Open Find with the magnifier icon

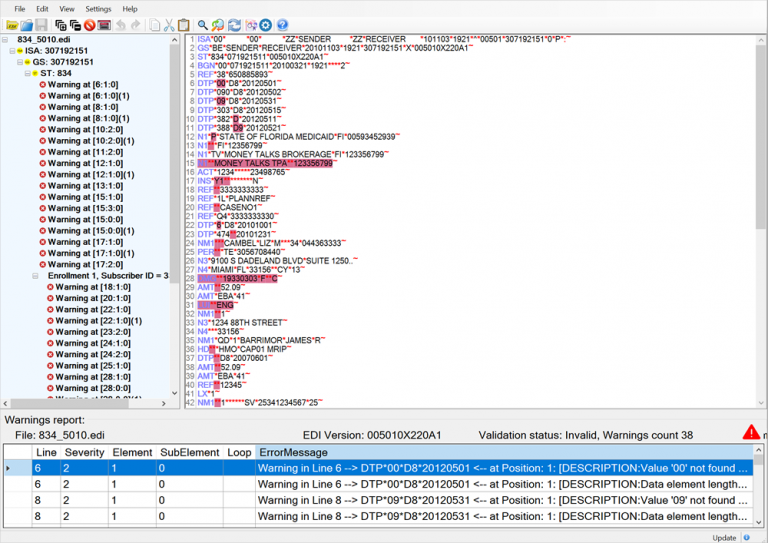[x=203, y=25]
